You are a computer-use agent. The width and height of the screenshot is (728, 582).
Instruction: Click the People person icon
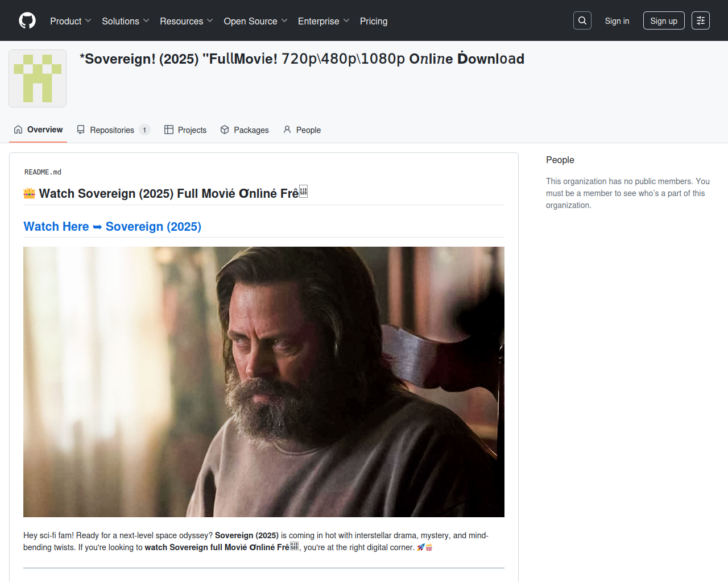coord(287,130)
